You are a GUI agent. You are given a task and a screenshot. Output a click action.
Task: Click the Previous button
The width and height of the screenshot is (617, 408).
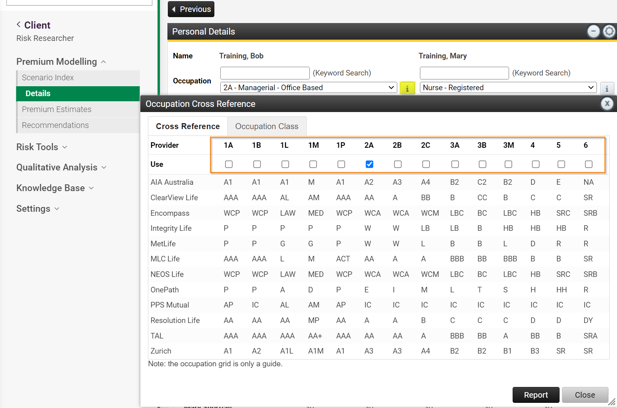(x=191, y=9)
